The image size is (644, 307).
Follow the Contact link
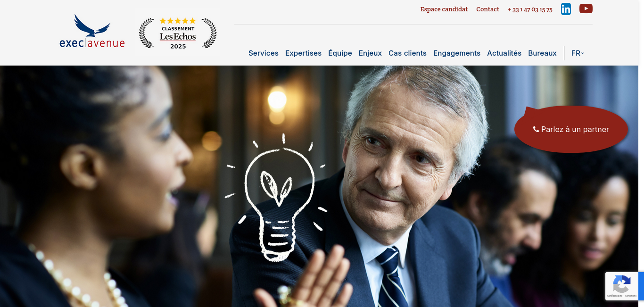487,9
